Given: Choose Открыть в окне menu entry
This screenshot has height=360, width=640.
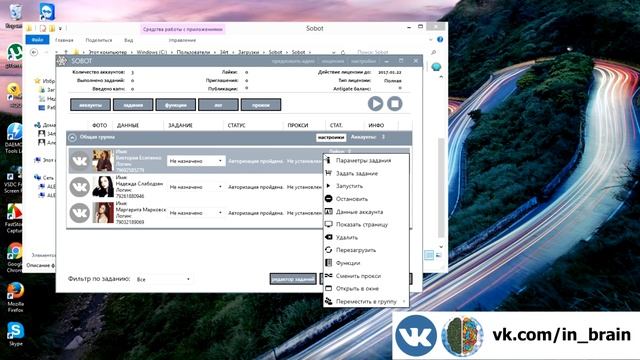Looking at the screenshot, I should pos(366,289).
